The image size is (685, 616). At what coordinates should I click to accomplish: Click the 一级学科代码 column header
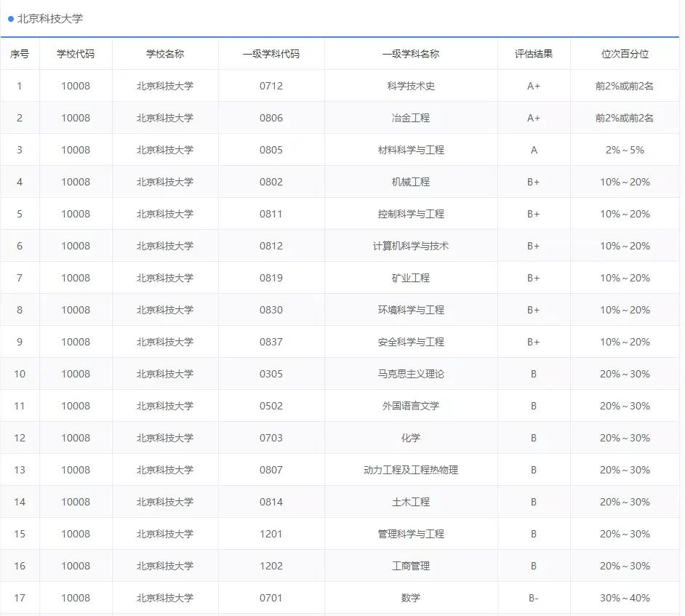pyautogui.click(x=271, y=54)
